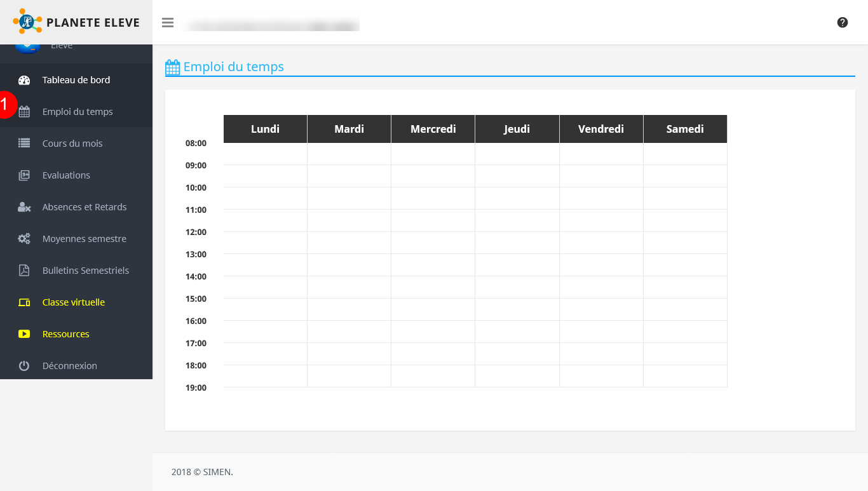Click the Evaluations sidebar icon
Image resolution: width=868 pixels, height=491 pixels.
coord(24,175)
